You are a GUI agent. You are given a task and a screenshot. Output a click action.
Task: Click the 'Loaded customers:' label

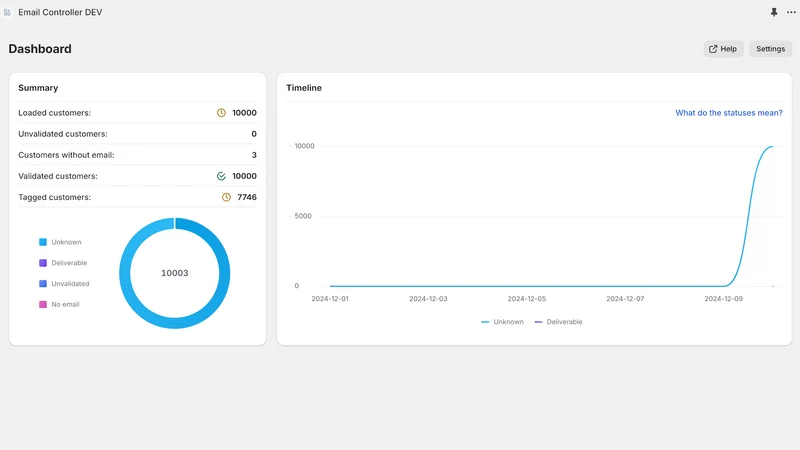pos(55,113)
